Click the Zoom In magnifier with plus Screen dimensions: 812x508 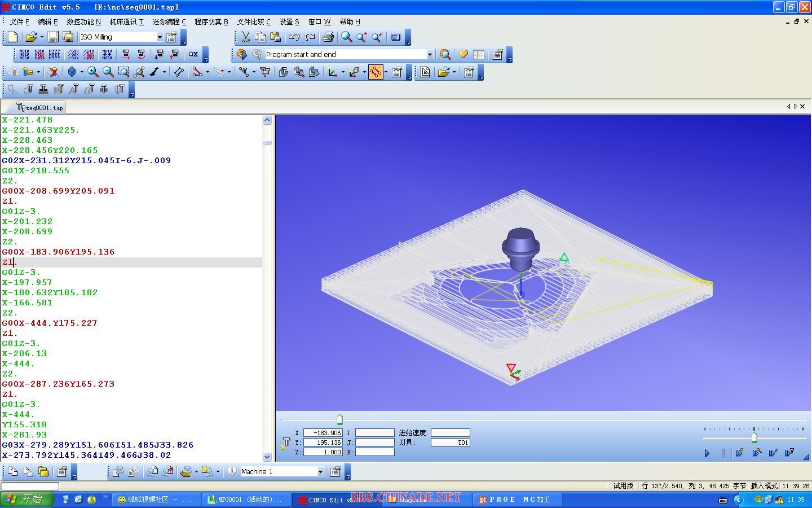point(93,72)
